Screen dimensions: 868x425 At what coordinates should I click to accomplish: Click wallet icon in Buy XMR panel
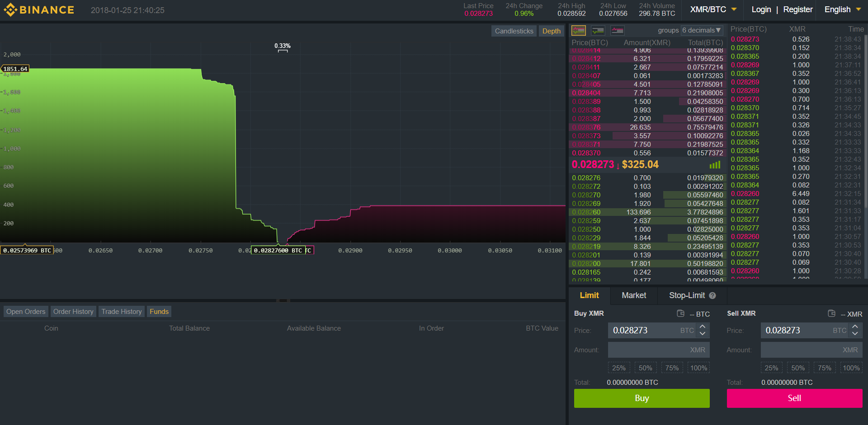coord(680,313)
